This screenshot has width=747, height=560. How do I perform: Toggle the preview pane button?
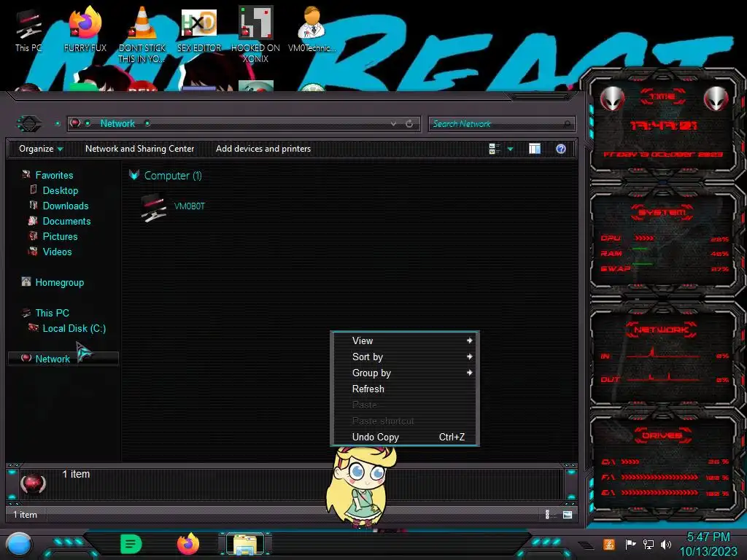(x=535, y=149)
